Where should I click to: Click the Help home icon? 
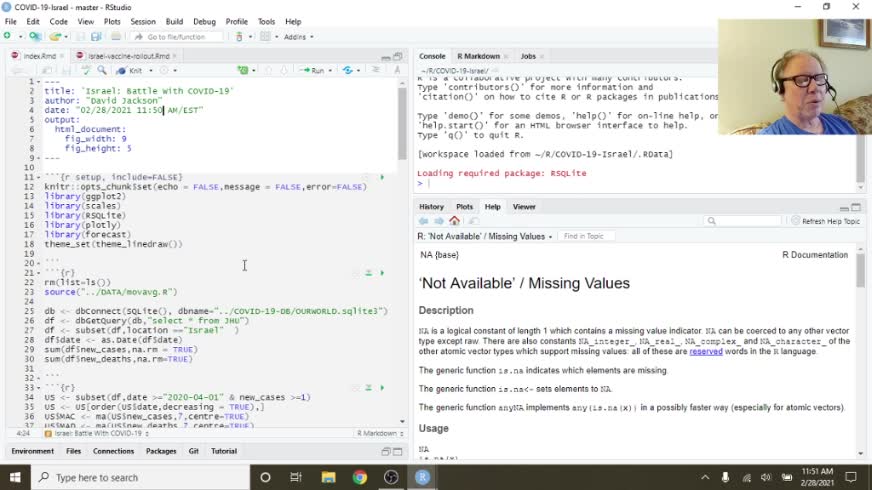454,221
